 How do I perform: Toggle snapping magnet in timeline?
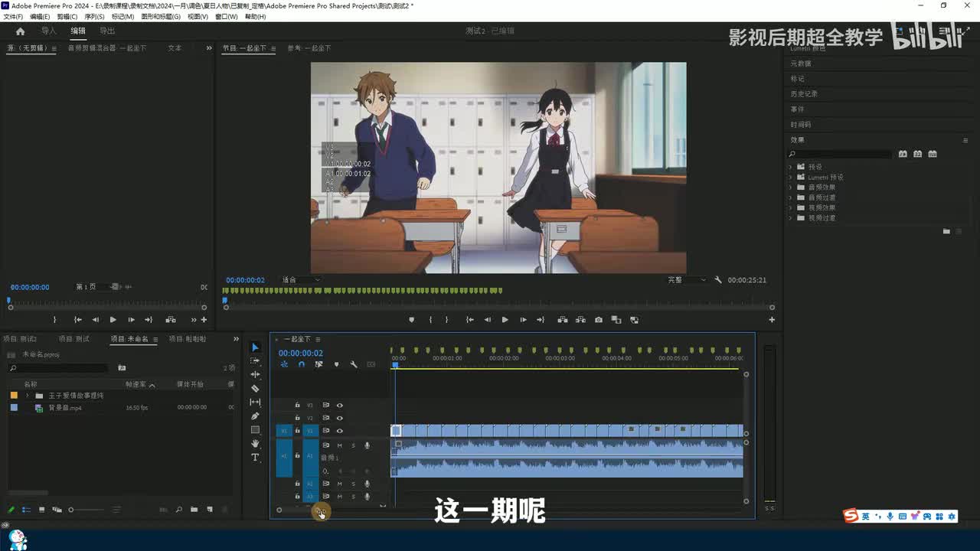coord(301,365)
